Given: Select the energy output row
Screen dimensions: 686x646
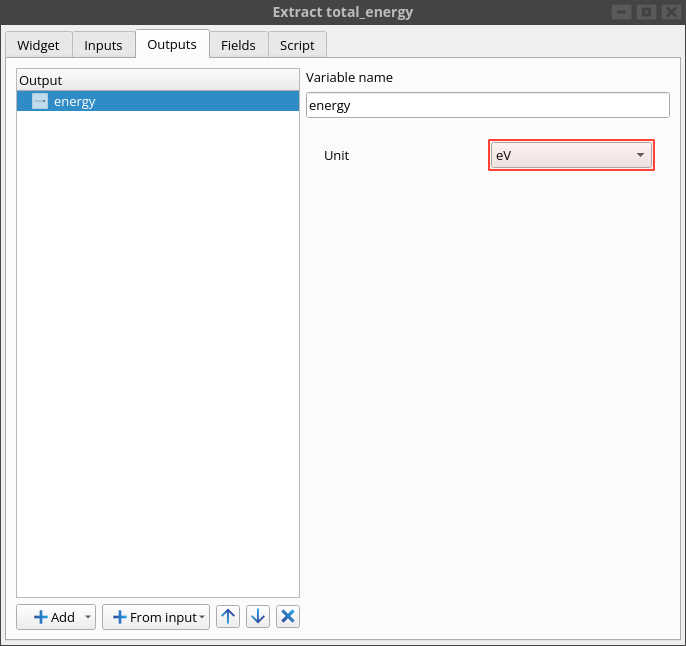Looking at the screenshot, I should point(158,101).
